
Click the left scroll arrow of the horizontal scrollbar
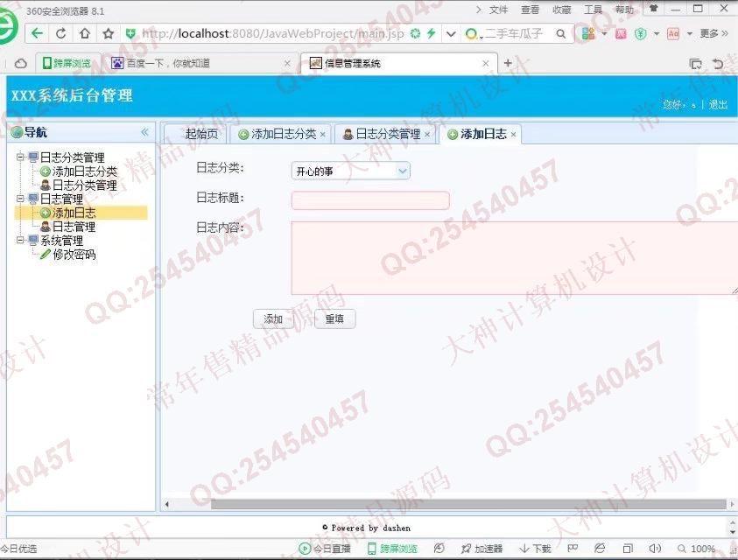tap(166, 505)
